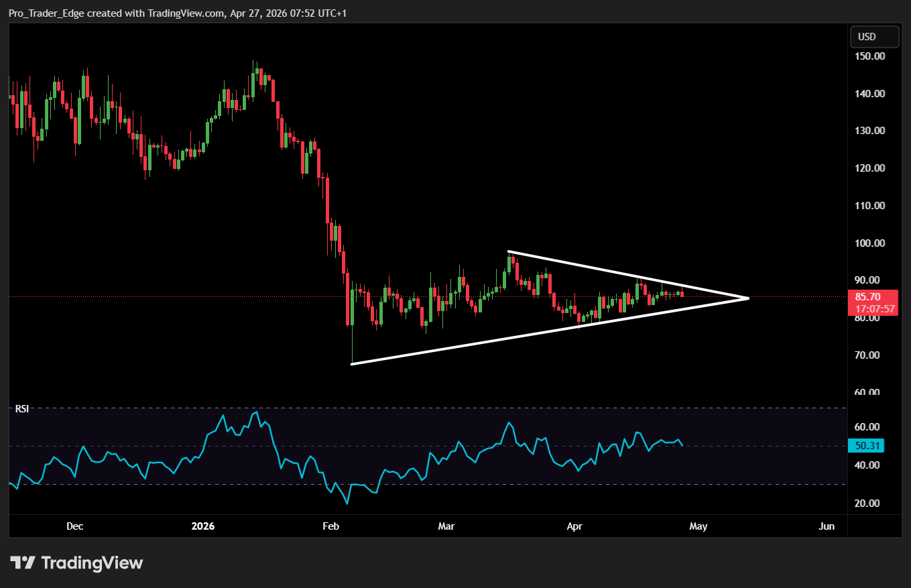Click the TradingView wordmark text
Screen dimensions: 911x588
[x=92, y=563]
